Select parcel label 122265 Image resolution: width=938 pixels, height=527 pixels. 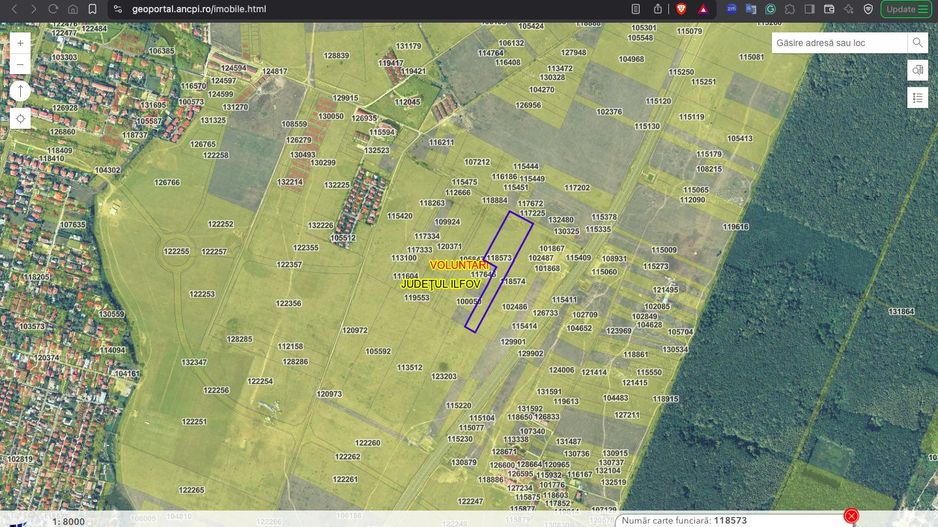click(191, 490)
